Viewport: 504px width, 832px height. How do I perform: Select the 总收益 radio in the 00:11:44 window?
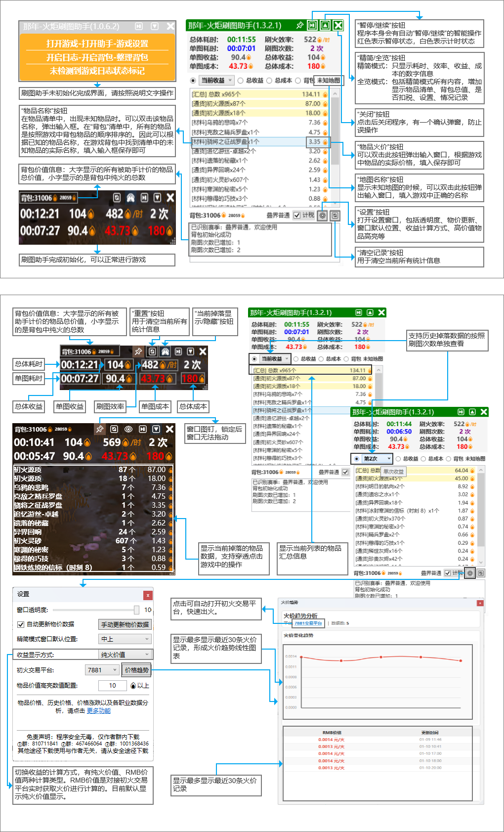coord(398,459)
